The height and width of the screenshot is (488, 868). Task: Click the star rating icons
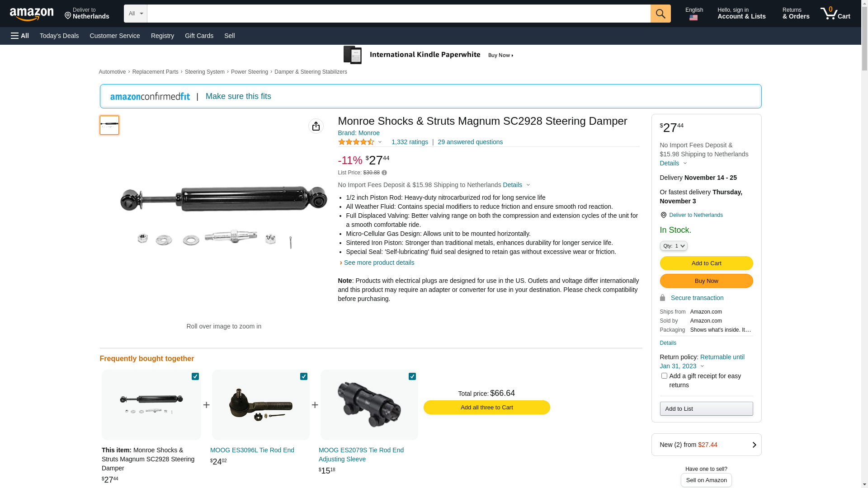click(x=356, y=142)
